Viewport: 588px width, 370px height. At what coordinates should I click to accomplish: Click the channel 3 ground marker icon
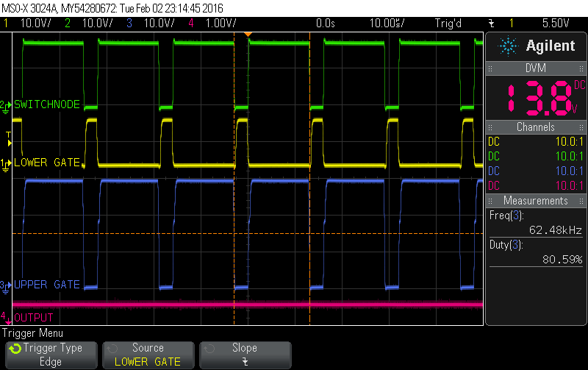5,287
